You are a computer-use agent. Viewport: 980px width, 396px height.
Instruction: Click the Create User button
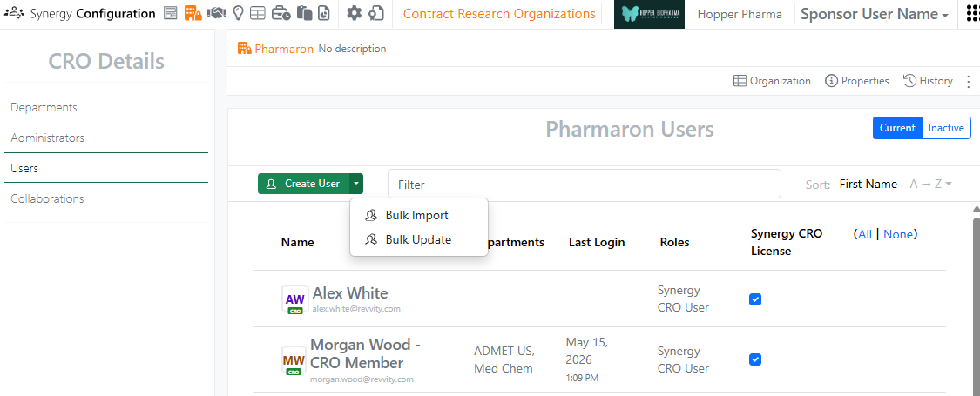pos(304,184)
